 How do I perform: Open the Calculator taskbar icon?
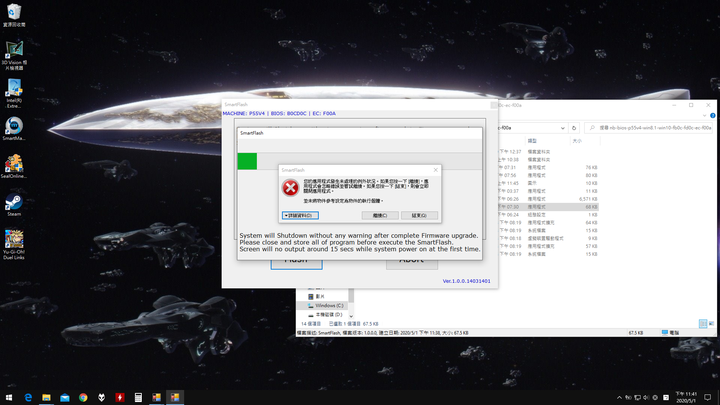(x=138, y=397)
